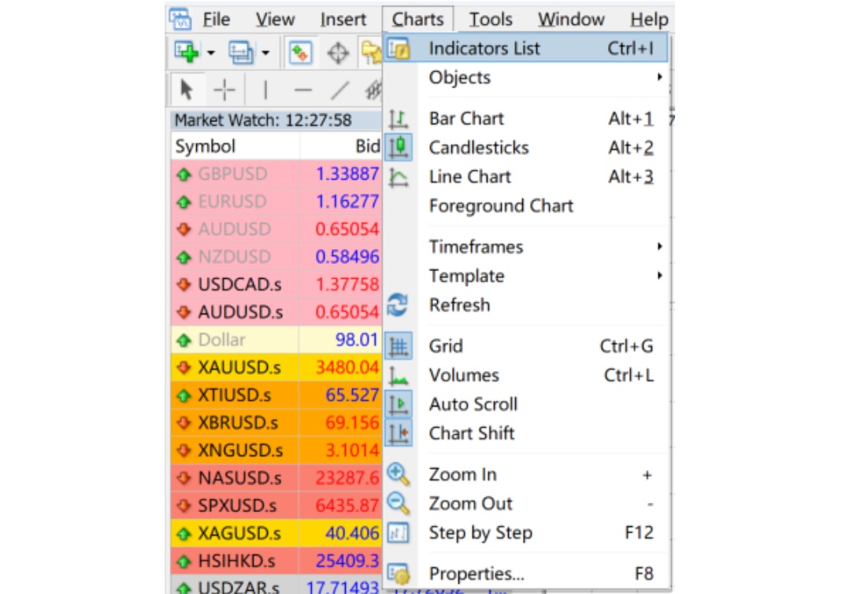The height and width of the screenshot is (594, 868).
Task: Click the Bar Chart menu icon
Action: coord(399,118)
